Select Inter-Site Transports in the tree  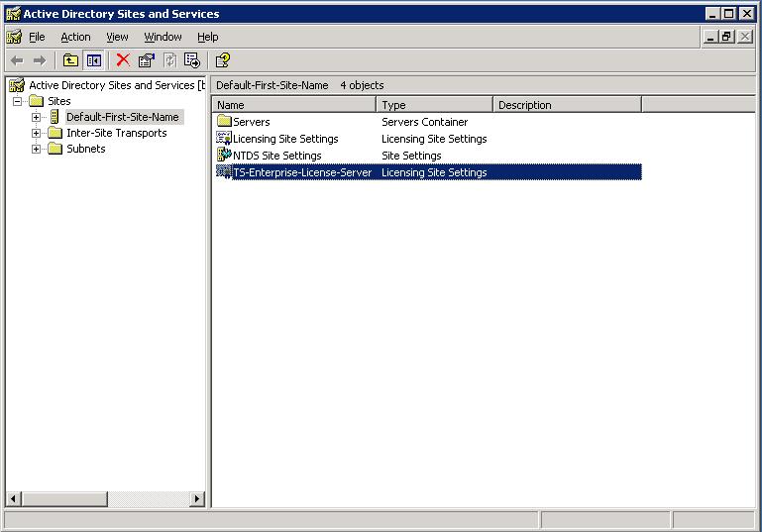(x=117, y=133)
